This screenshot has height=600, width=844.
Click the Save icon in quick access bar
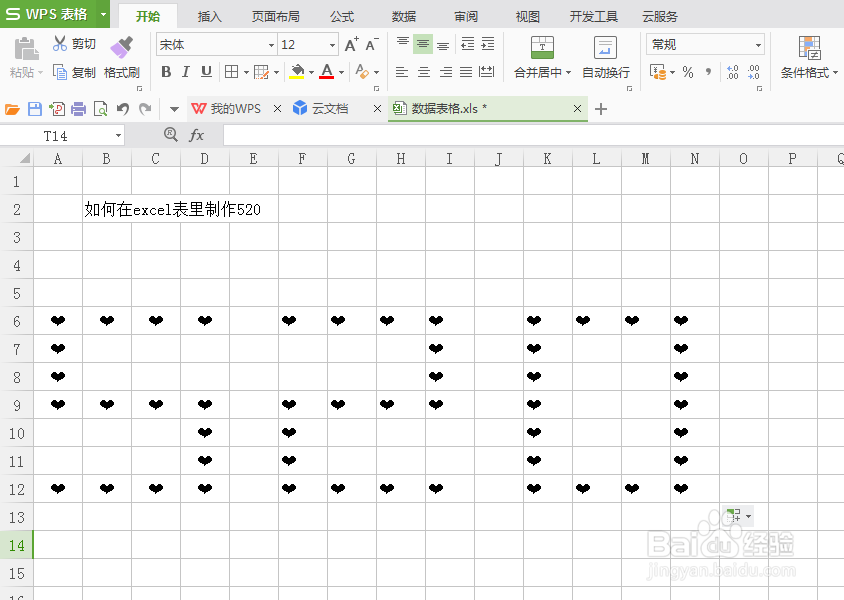(x=35, y=108)
